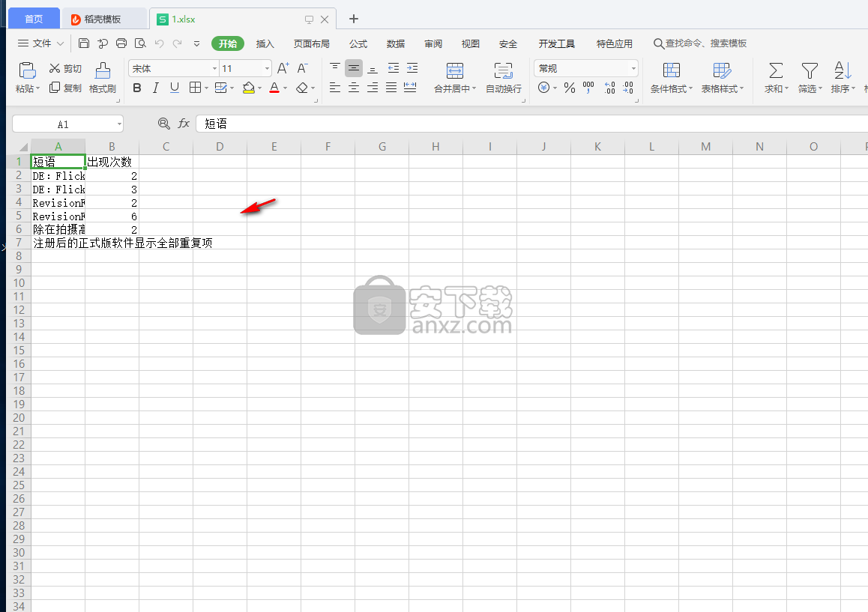Apply the fill color bucket
This screenshot has width=868, height=612.
[249, 88]
